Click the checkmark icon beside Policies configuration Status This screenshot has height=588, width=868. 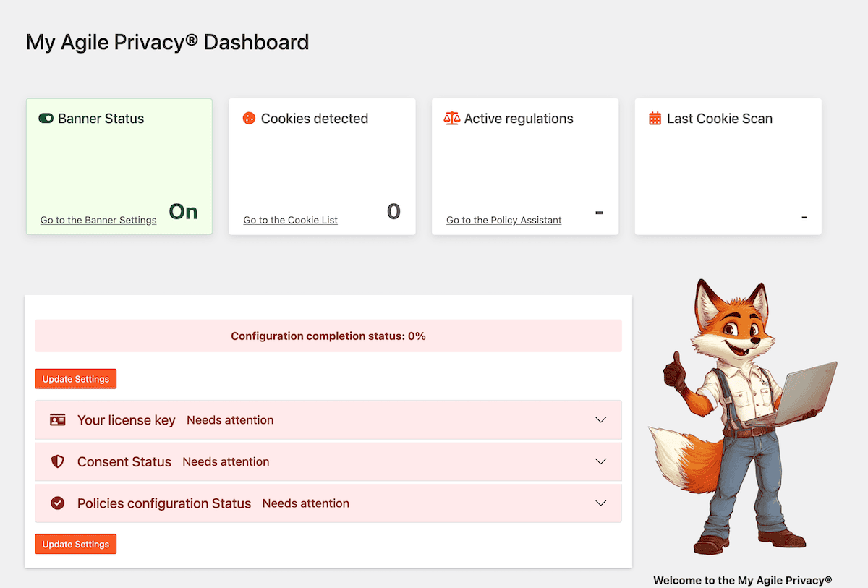click(x=58, y=503)
